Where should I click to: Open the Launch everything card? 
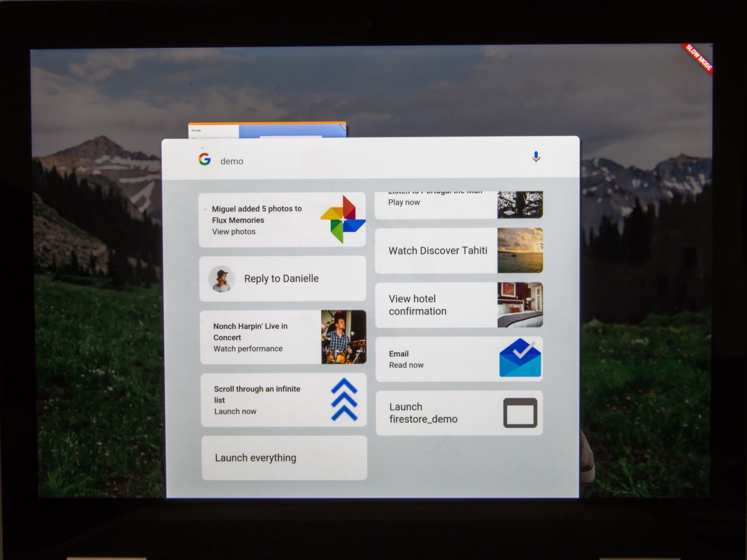284,458
